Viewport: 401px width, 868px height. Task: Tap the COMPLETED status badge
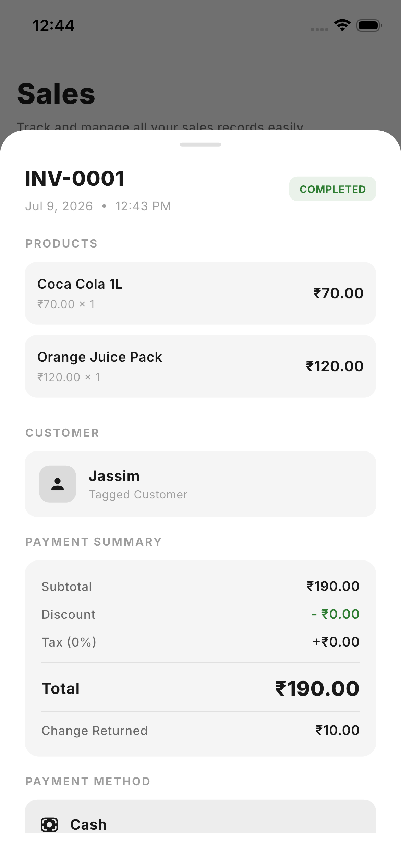(x=332, y=189)
